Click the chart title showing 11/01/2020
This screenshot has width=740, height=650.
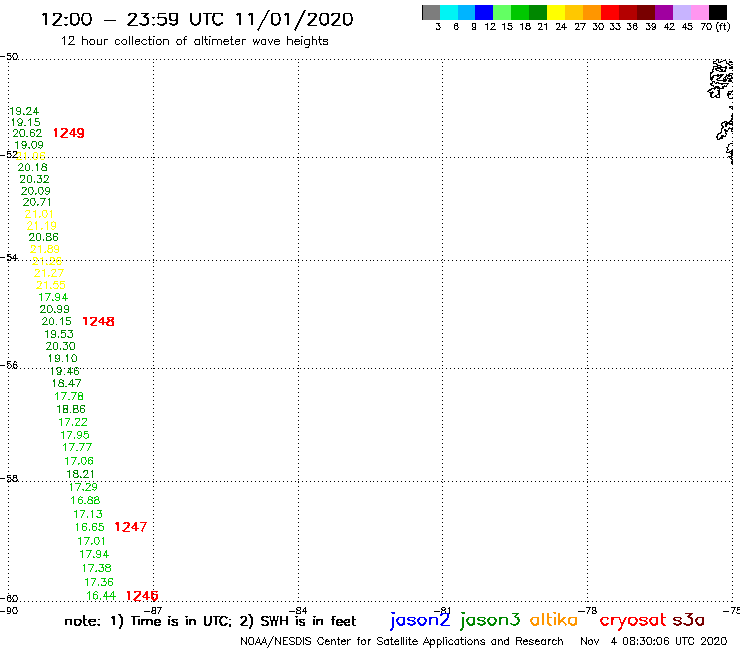[197, 19]
